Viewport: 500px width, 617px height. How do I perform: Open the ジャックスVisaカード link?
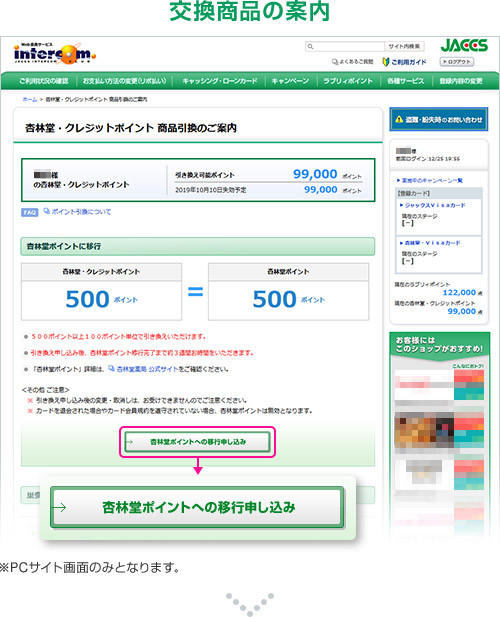click(x=435, y=205)
